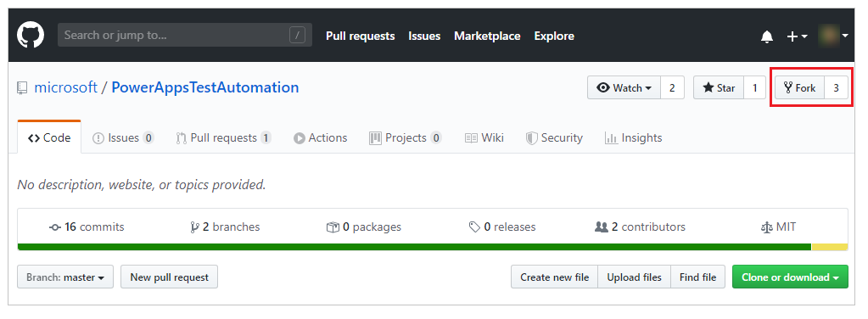This screenshot has width=868, height=319.
Task: View the watchers count 2
Action: (672, 88)
